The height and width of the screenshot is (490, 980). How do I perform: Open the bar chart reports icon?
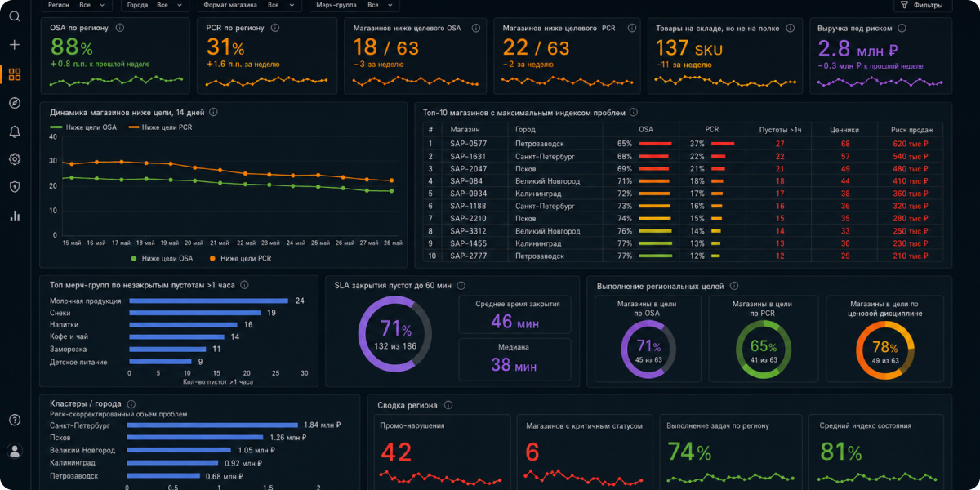tap(14, 216)
